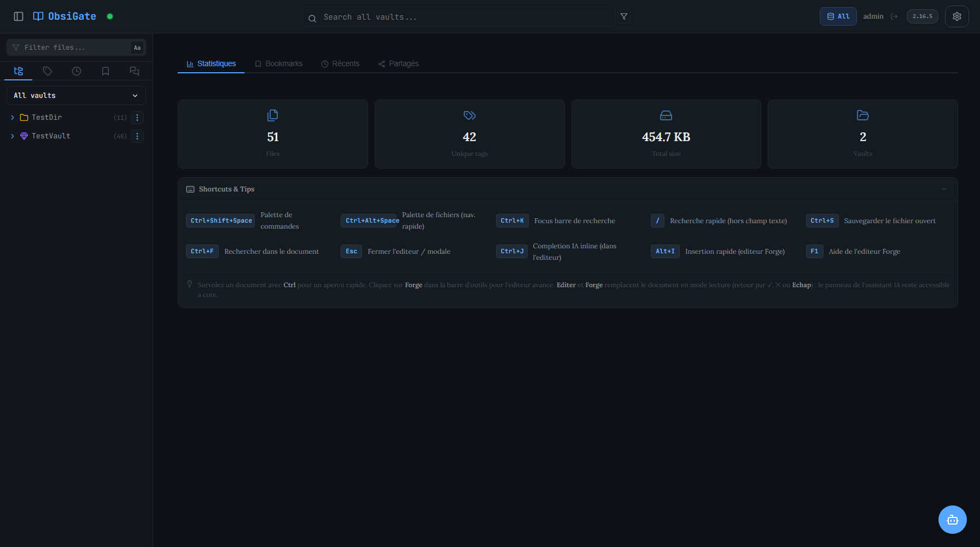Click the F1 shortcut key

tap(814, 251)
